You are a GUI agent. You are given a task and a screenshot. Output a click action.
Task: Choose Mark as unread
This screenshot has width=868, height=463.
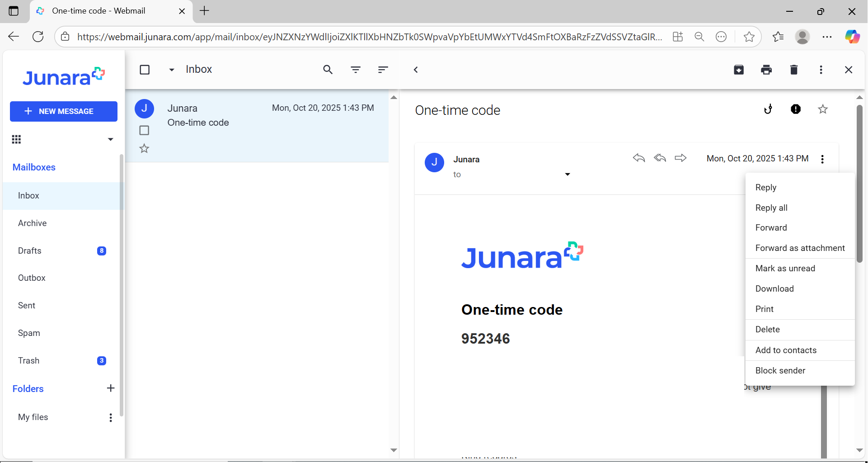click(x=800, y=268)
